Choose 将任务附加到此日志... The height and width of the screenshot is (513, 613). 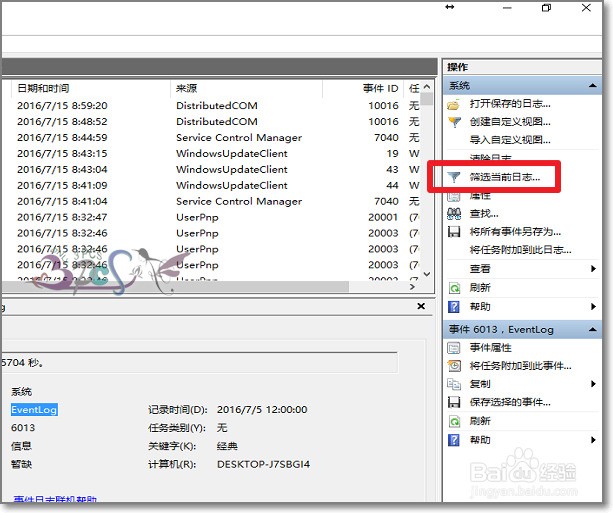(x=520, y=250)
